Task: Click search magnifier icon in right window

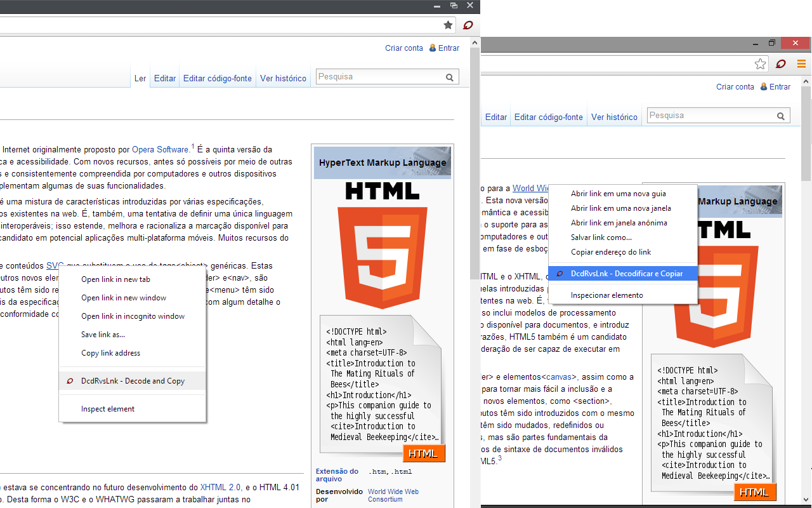Action: click(781, 116)
